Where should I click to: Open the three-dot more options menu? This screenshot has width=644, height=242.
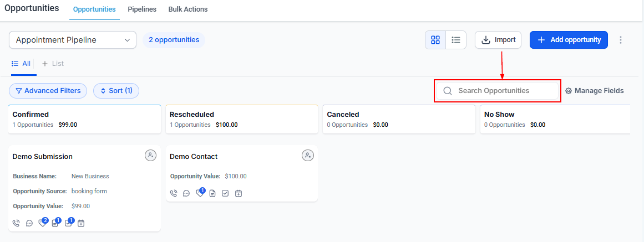621,40
